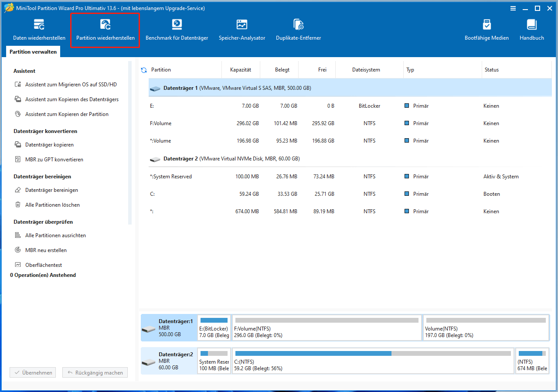This screenshot has height=392, width=558.
Task: Open the Duplikate-Entferner
Action: point(298,29)
